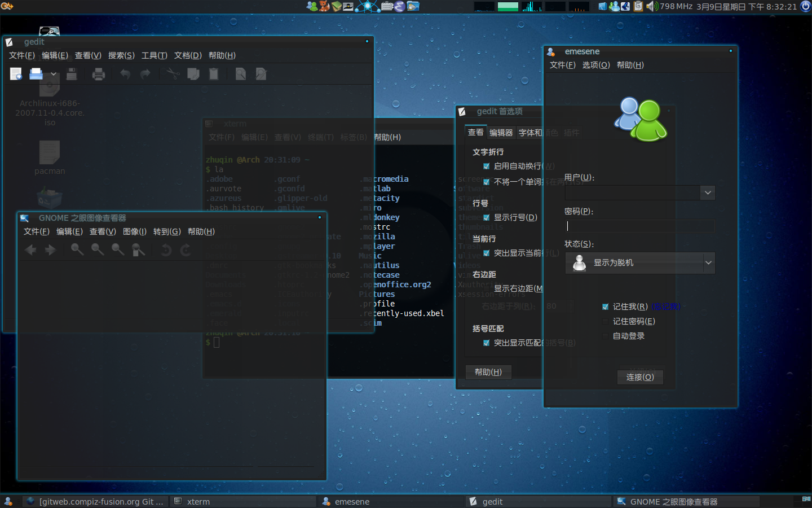Click the Copy icon in gedit toolbar
This screenshot has width=812, height=508.
coord(193,74)
